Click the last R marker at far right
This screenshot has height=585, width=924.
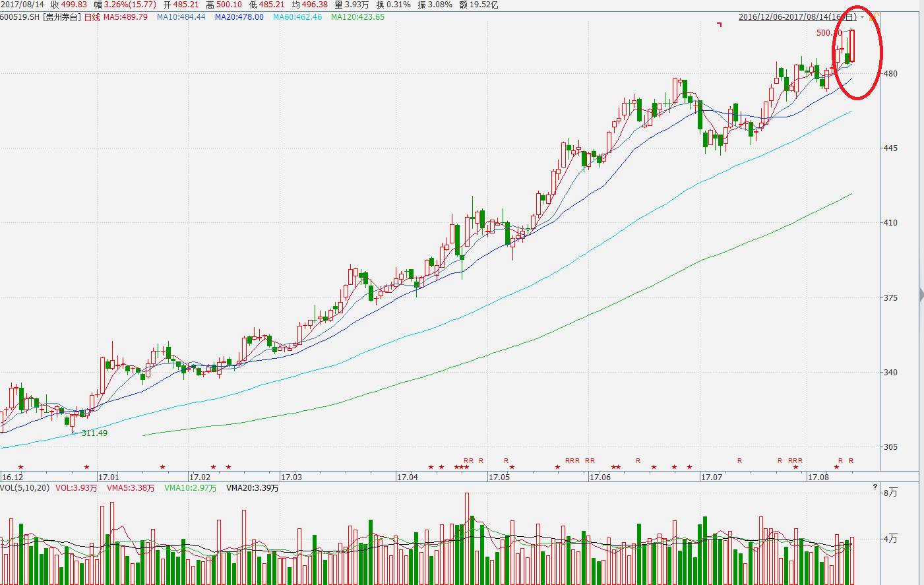(x=851, y=460)
